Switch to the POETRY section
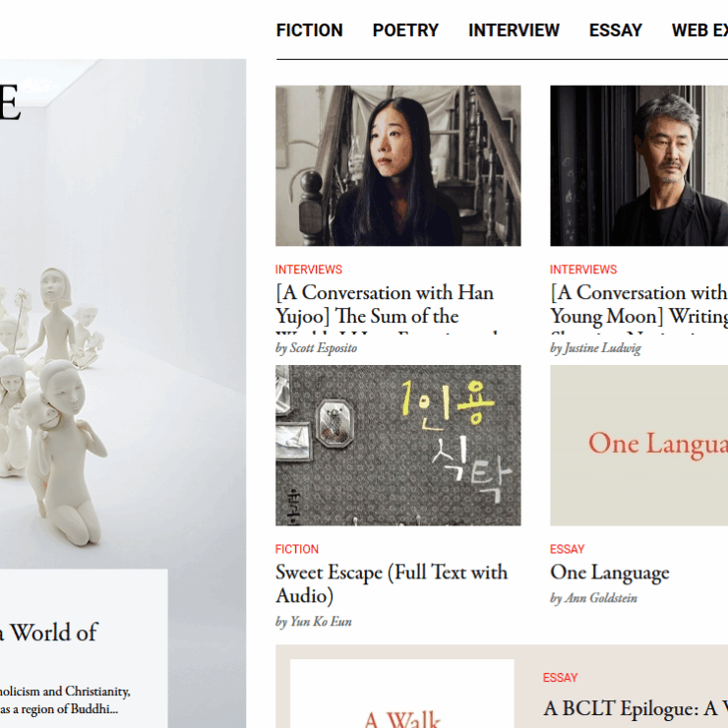Screen dimensions: 728x728 coord(405,30)
